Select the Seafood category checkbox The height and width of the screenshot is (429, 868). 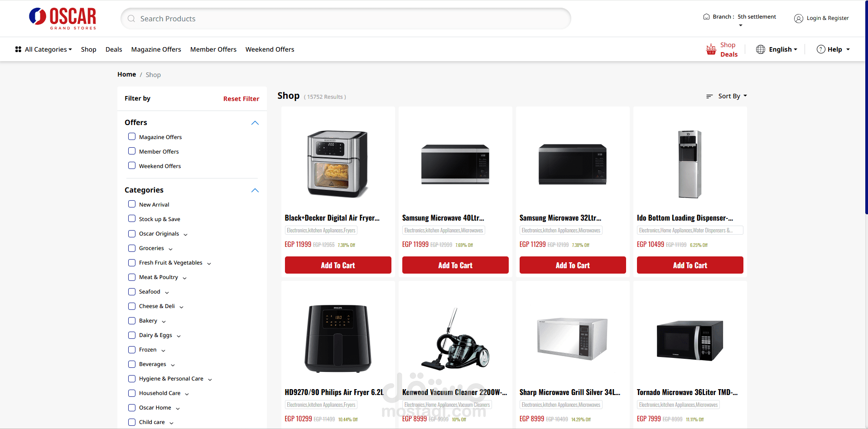132,292
